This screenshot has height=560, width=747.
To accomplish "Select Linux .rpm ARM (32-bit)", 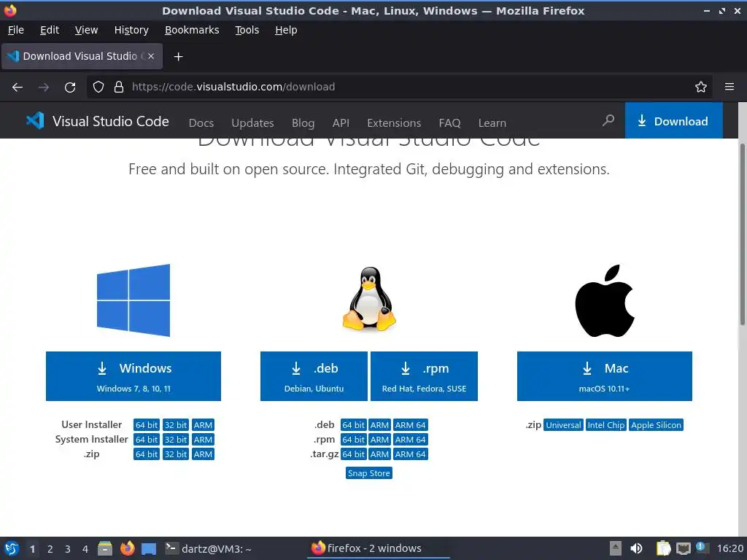I will coord(379,440).
